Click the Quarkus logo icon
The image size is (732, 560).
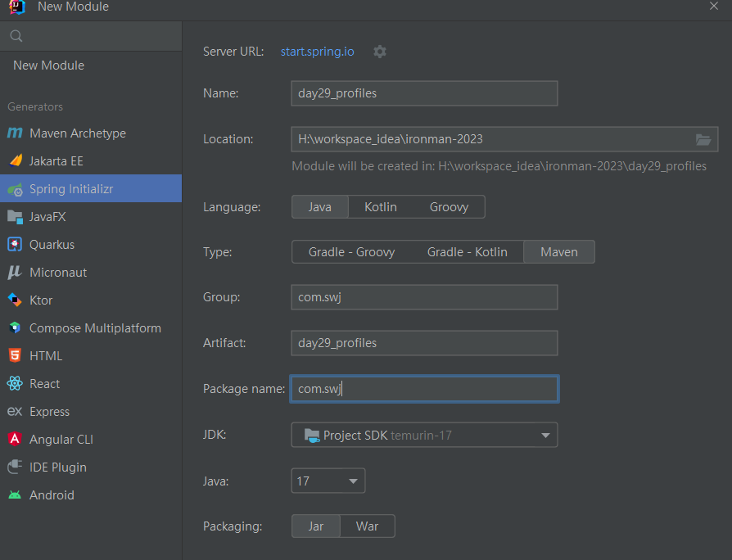pyautogui.click(x=15, y=245)
